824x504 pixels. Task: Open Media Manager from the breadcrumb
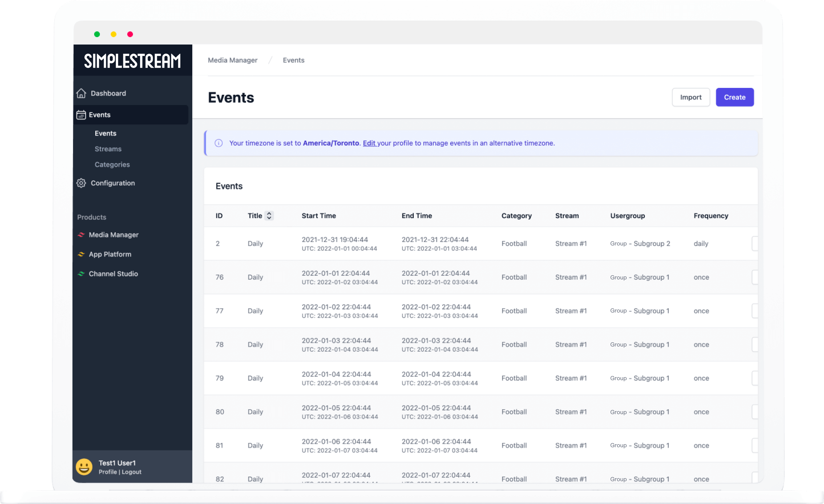pos(233,60)
